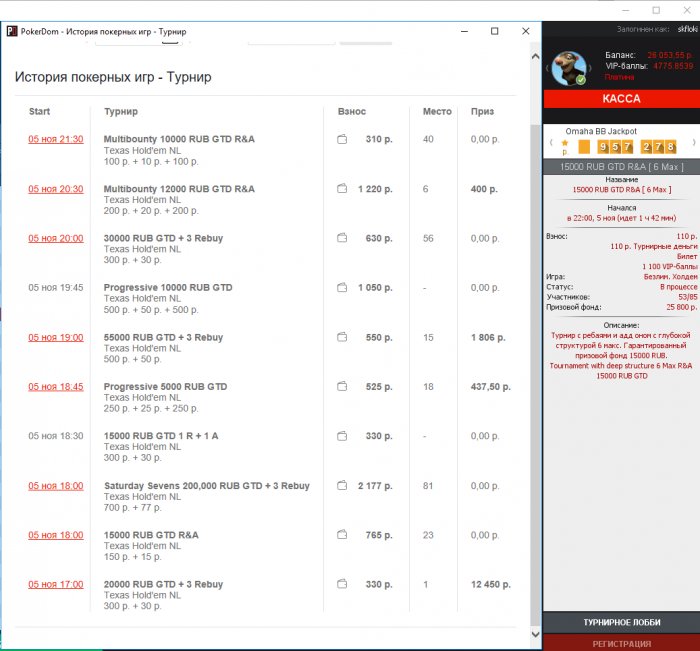Click Приз column header
Image resolution: width=700 pixels, height=651 pixels.
[x=482, y=112]
